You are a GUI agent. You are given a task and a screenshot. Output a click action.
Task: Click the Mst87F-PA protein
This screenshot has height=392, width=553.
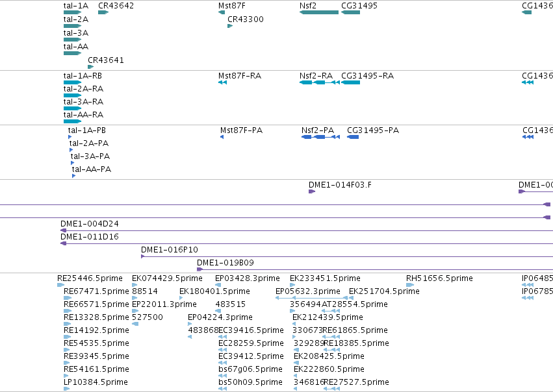click(222, 137)
